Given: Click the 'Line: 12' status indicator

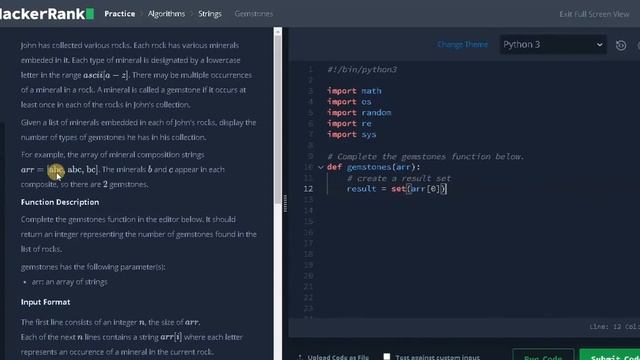Looking at the screenshot, I should (605, 327).
